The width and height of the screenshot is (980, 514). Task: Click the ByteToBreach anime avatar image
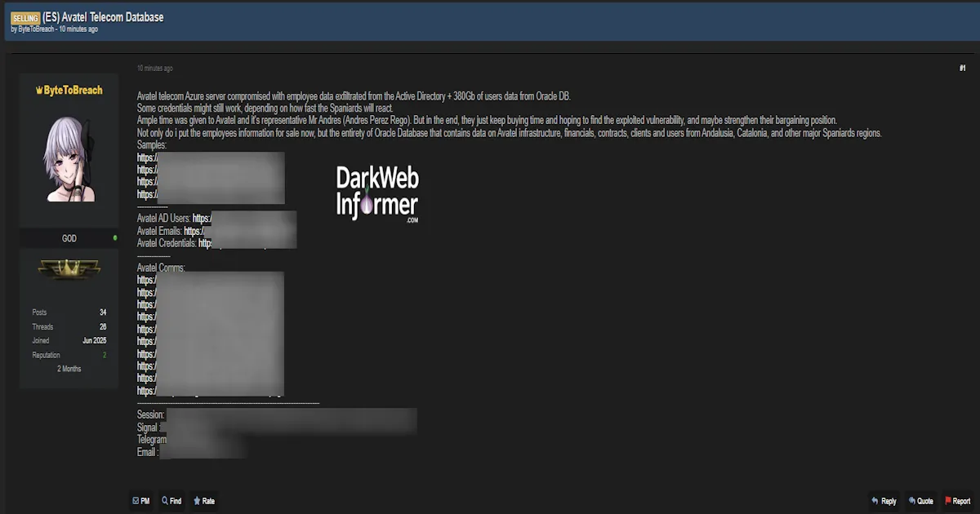pos(69,158)
